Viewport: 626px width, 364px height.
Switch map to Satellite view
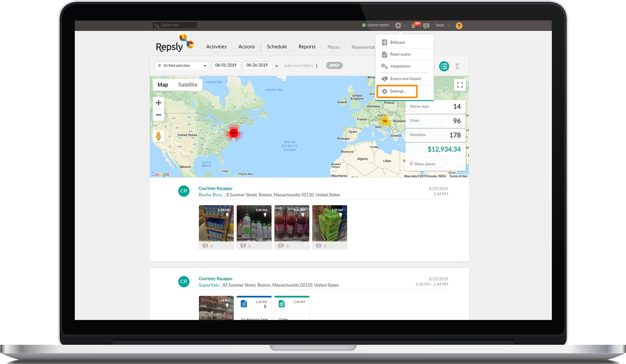pyautogui.click(x=188, y=85)
